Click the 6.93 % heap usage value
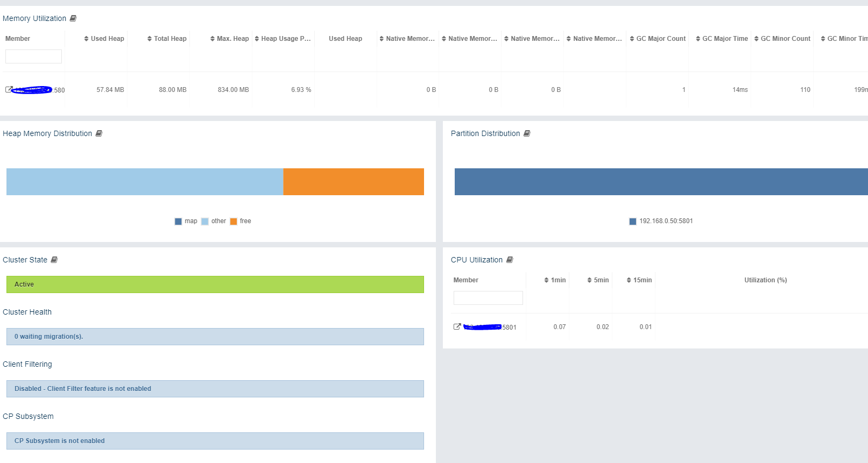This screenshot has width=868, height=463. [301, 90]
